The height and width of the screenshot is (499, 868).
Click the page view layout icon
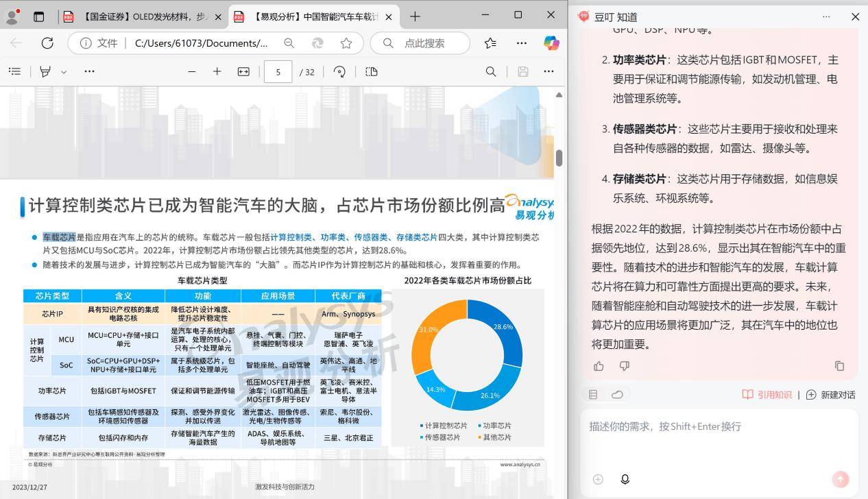click(x=372, y=71)
